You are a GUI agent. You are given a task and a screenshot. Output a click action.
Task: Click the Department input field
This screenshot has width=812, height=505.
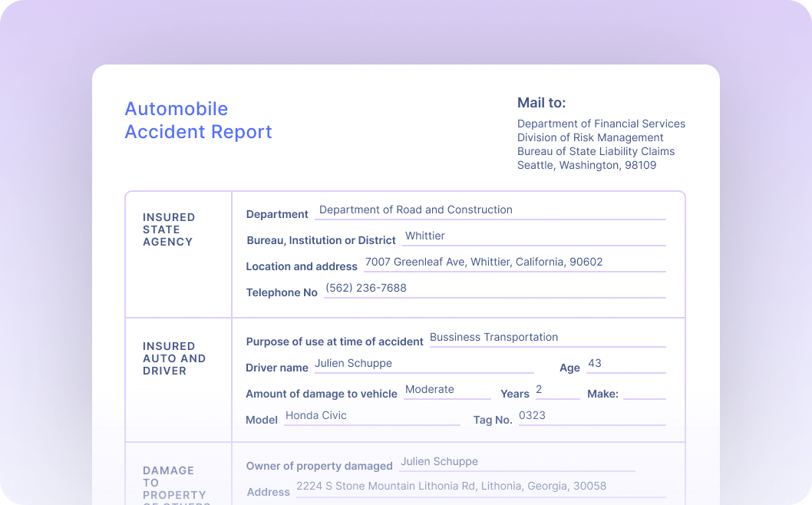tap(491, 209)
